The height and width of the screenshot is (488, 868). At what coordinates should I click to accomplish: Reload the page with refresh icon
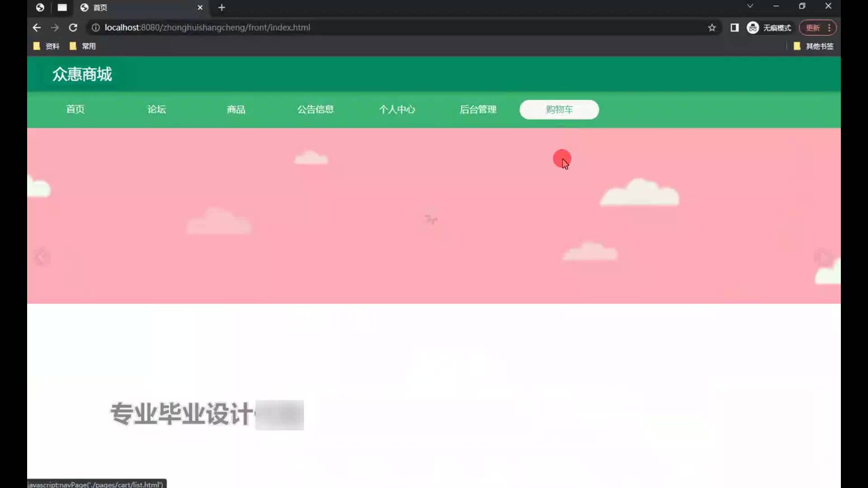click(x=73, y=28)
